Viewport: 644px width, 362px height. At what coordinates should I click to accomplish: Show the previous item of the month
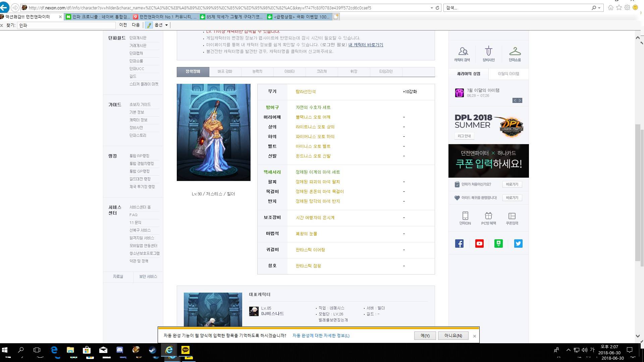click(515, 101)
